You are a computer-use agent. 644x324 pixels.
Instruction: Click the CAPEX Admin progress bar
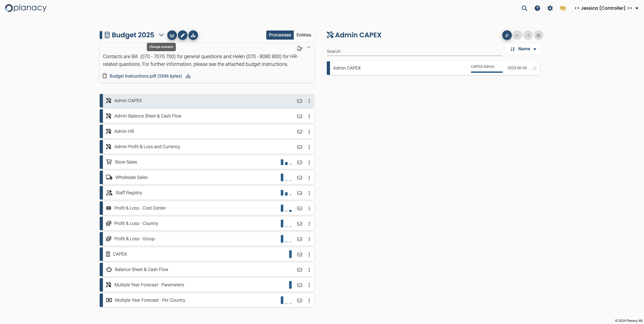coord(487,72)
